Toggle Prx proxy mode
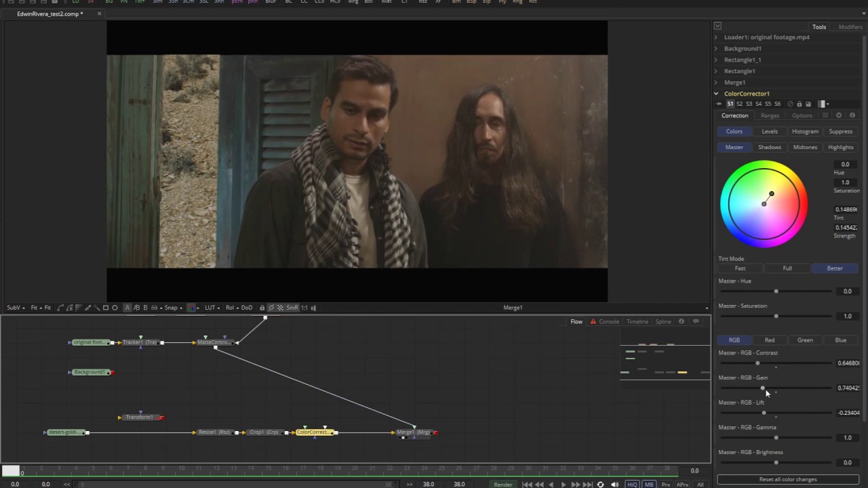 point(666,485)
